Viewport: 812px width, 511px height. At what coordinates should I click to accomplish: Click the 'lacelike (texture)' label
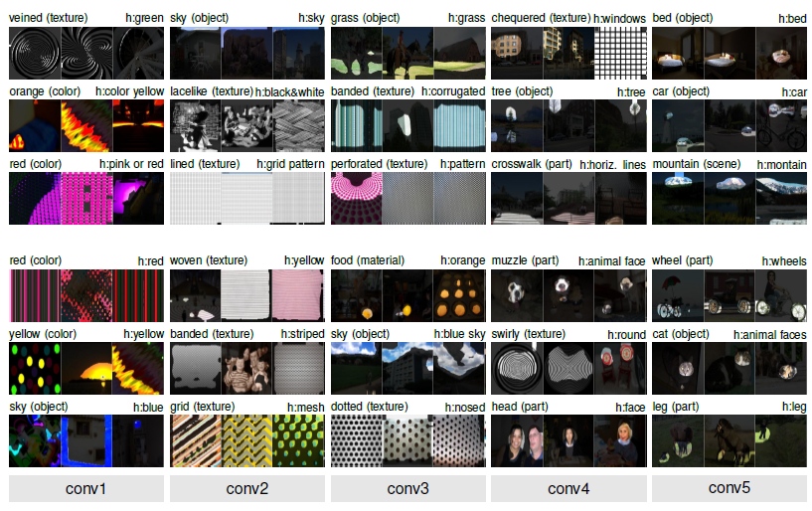pyautogui.click(x=212, y=91)
